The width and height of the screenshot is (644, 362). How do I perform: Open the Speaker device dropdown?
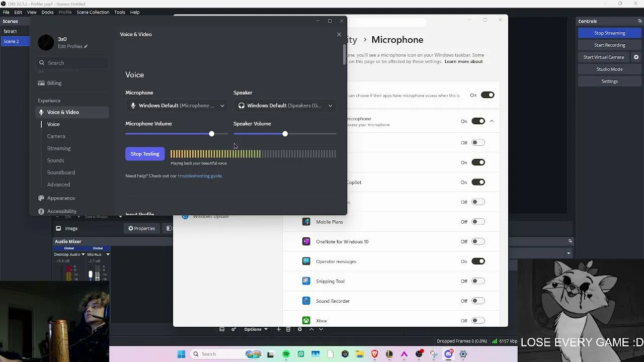tap(285, 106)
